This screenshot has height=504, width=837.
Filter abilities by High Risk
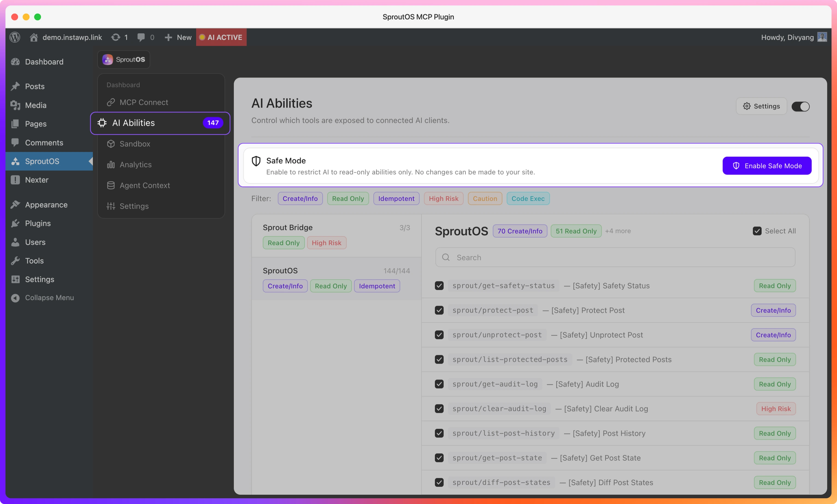coord(443,198)
